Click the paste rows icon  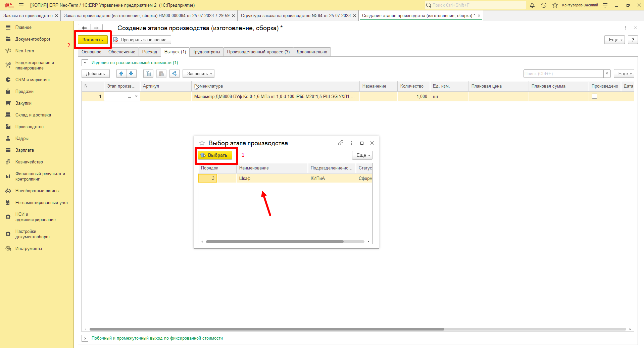coord(161,73)
